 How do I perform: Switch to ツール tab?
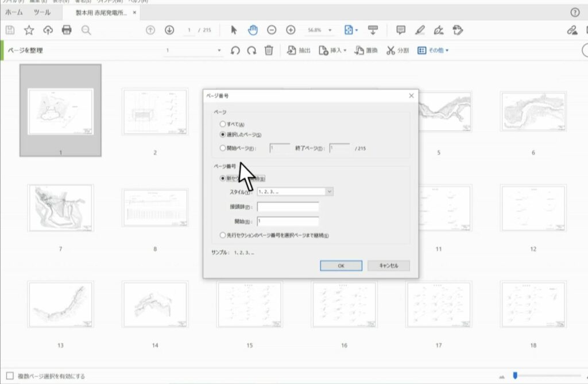pos(42,13)
